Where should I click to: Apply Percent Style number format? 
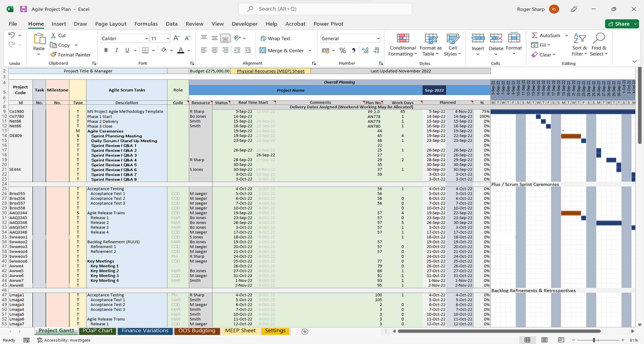tap(343, 50)
